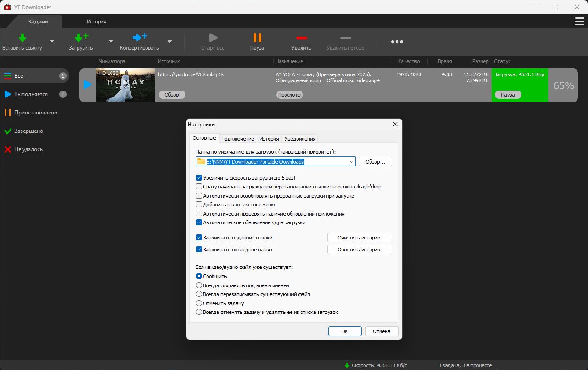
Task: Enable Добавить в контекстное меню checkbox
Action: [199, 205]
